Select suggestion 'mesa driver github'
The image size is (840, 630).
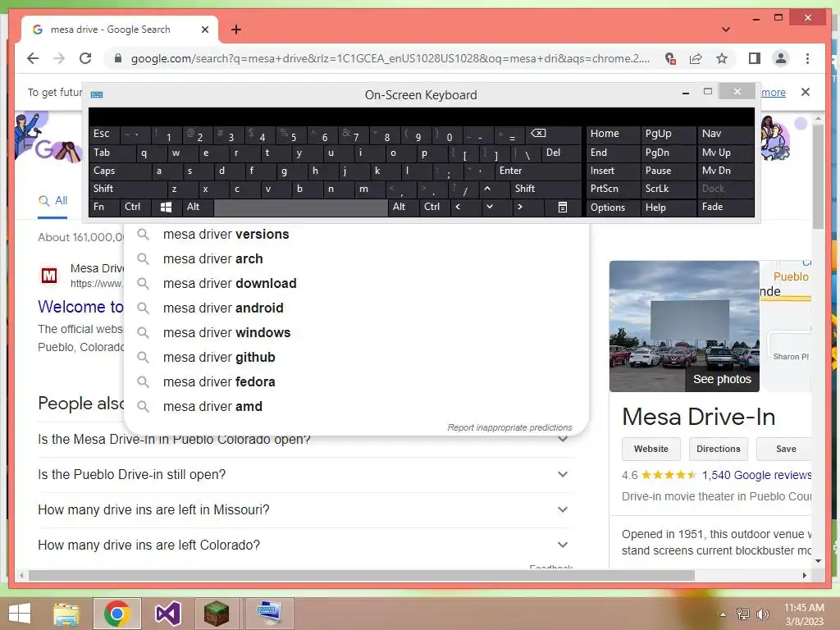coord(356,358)
